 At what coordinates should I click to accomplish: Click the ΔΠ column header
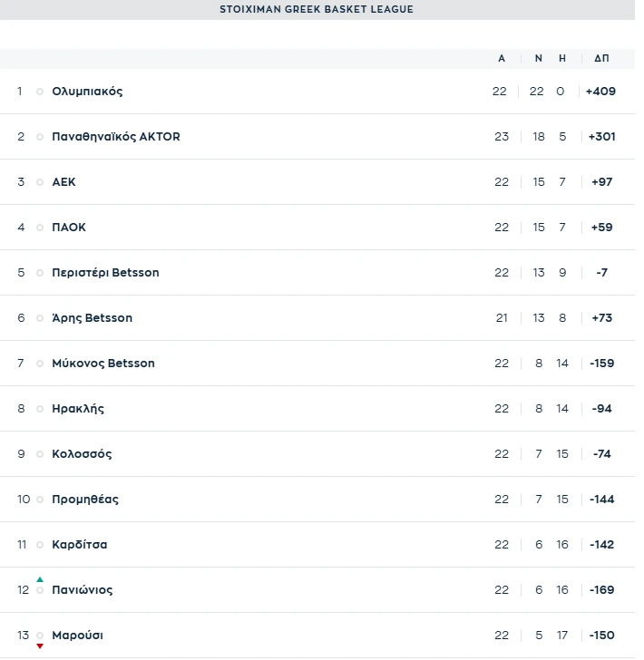601,58
